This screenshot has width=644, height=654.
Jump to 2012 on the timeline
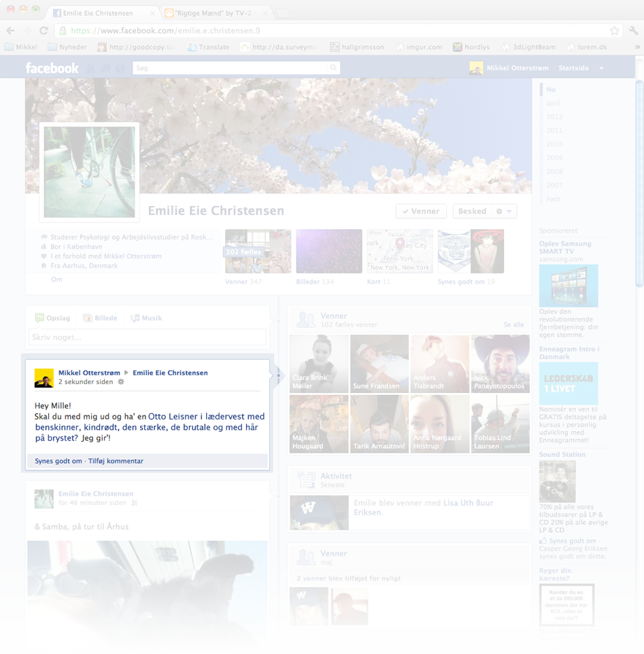(x=554, y=117)
